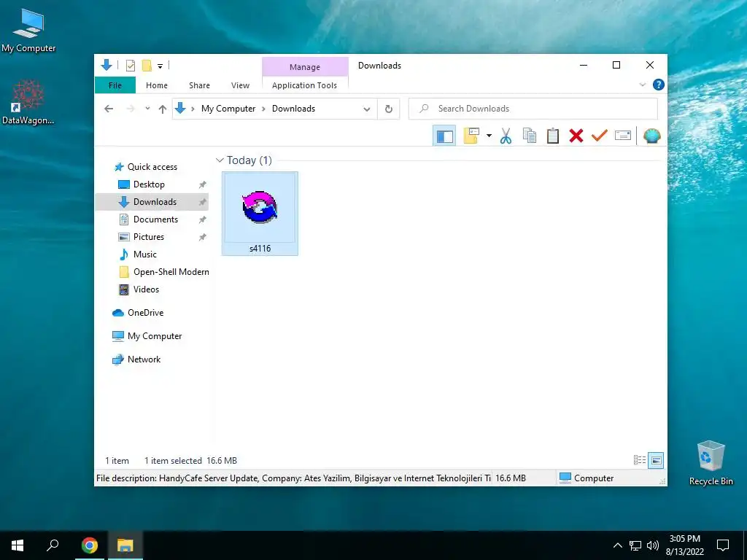
Task: Open the Windows Start menu
Action: [x=18, y=545]
